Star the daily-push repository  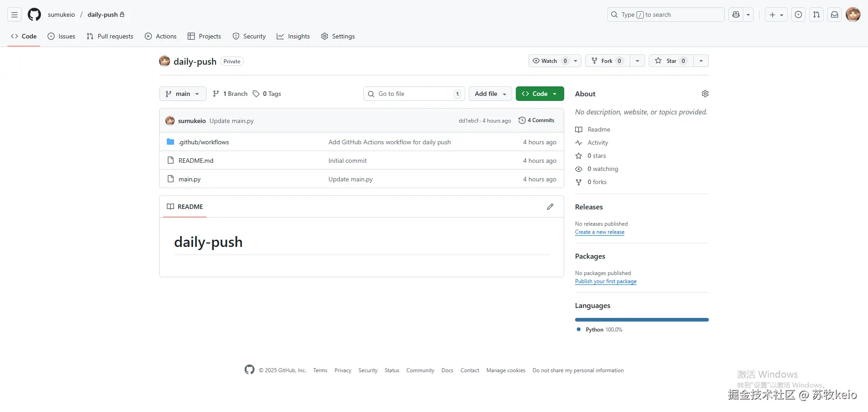pyautogui.click(x=671, y=61)
